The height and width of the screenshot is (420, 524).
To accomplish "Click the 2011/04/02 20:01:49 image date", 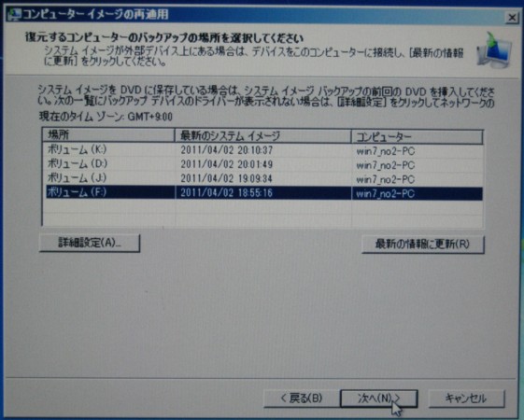I will (x=227, y=164).
